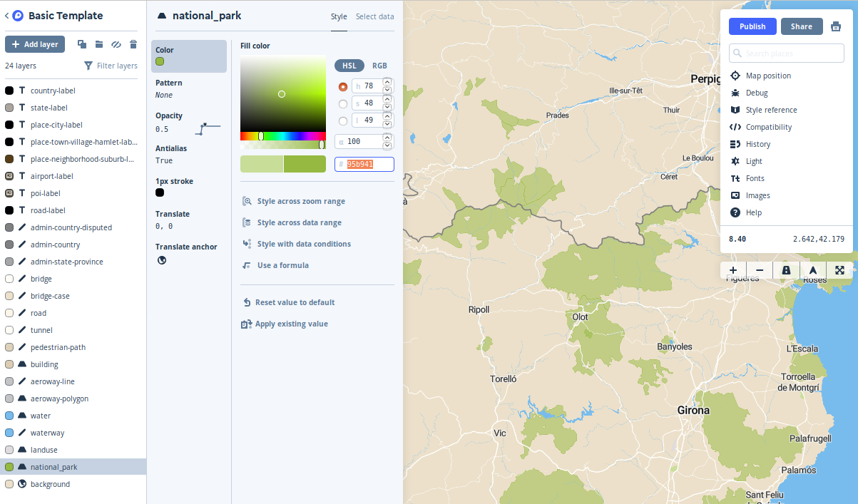The height and width of the screenshot is (504, 858).
Task: Click the delete layer trash icon
Action: (x=133, y=44)
